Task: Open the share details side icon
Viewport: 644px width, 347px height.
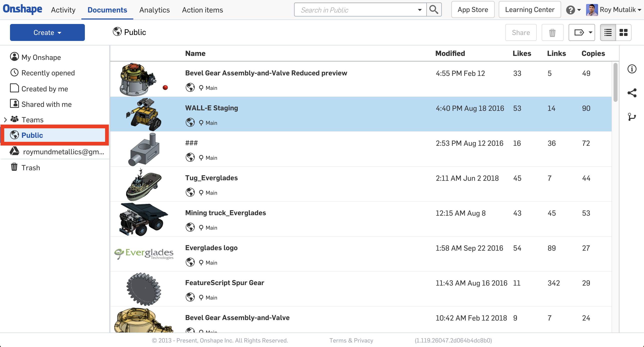Action: pyautogui.click(x=632, y=93)
